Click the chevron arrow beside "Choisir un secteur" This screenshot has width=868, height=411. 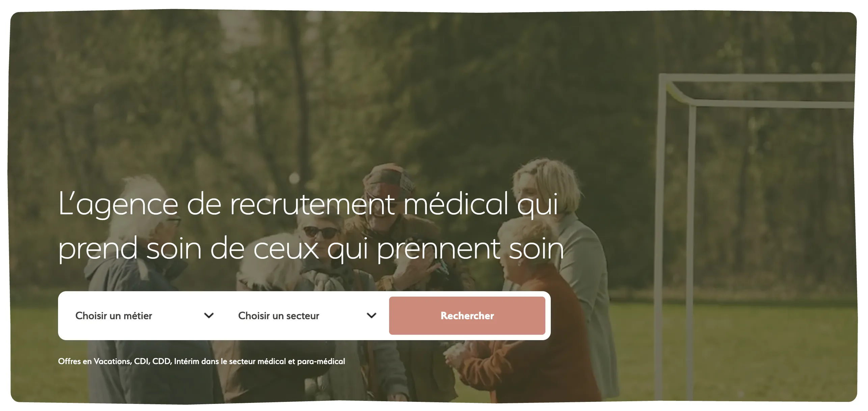pyautogui.click(x=372, y=316)
